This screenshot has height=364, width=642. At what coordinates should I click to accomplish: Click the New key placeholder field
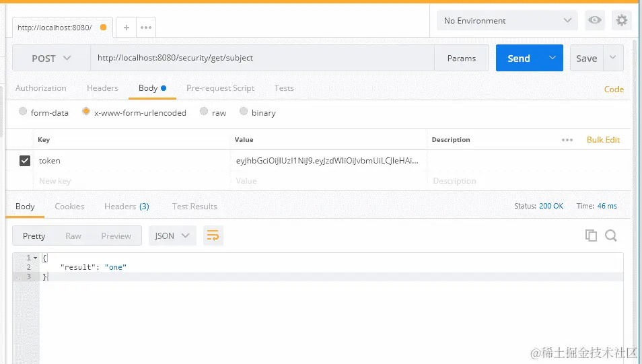(132, 181)
